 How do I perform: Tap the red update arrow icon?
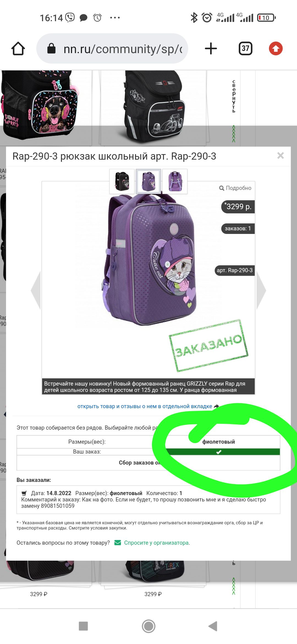(x=276, y=49)
